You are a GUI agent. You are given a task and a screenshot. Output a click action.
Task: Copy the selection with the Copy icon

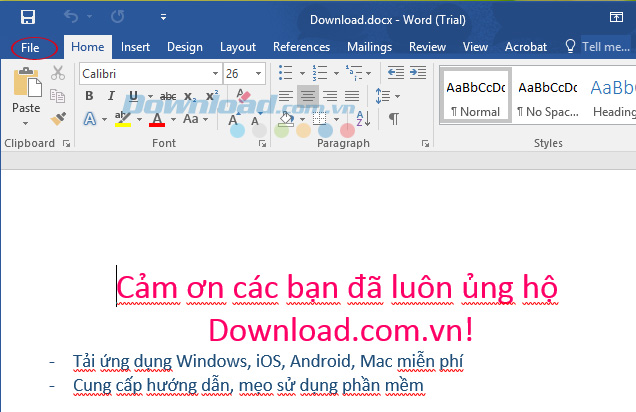click(x=58, y=96)
